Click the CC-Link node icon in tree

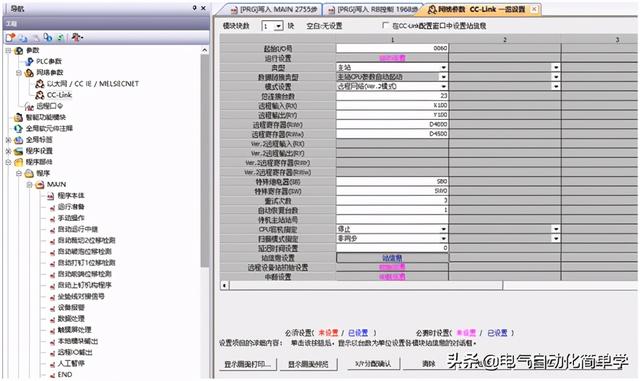pos(40,95)
